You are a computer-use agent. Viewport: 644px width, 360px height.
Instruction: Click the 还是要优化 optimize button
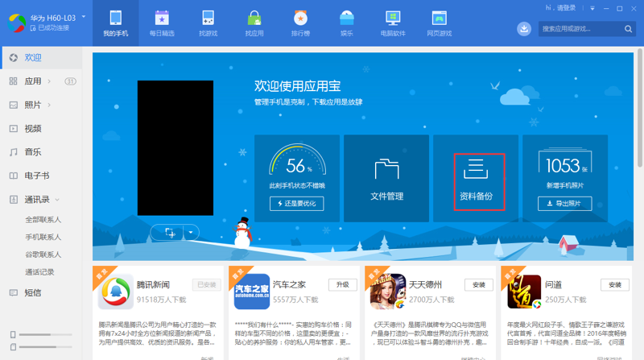click(x=296, y=204)
